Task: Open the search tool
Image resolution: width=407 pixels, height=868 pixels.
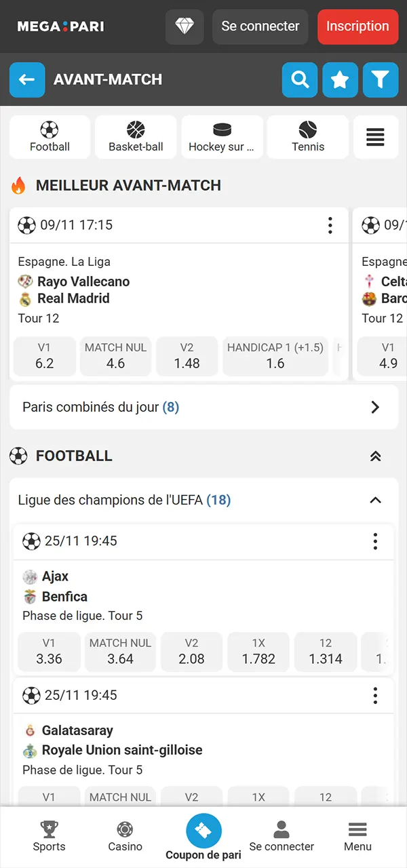Action: pyautogui.click(x=300, y=79)
